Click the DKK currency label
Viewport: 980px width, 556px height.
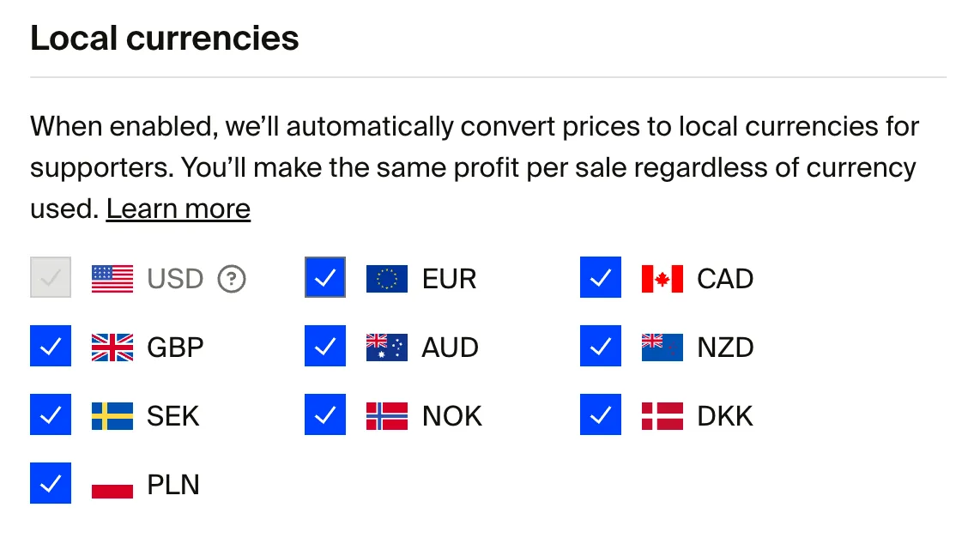[725, 416]
